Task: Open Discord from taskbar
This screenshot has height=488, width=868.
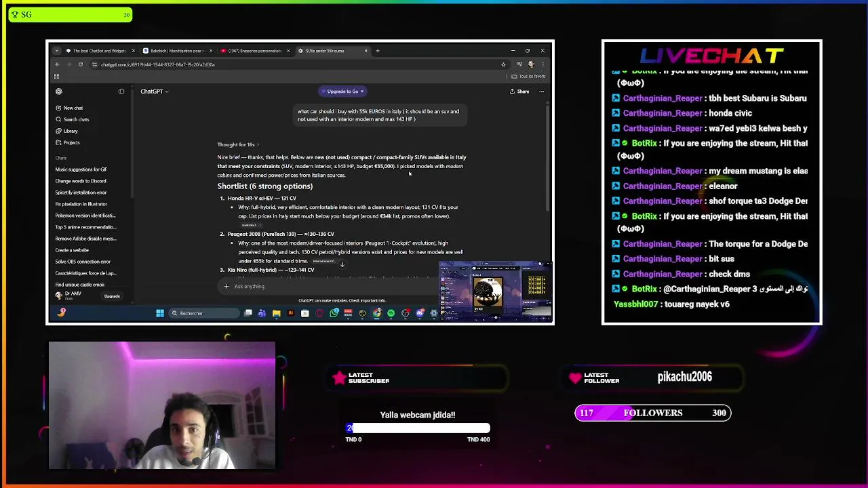Action: coord(420,313)
